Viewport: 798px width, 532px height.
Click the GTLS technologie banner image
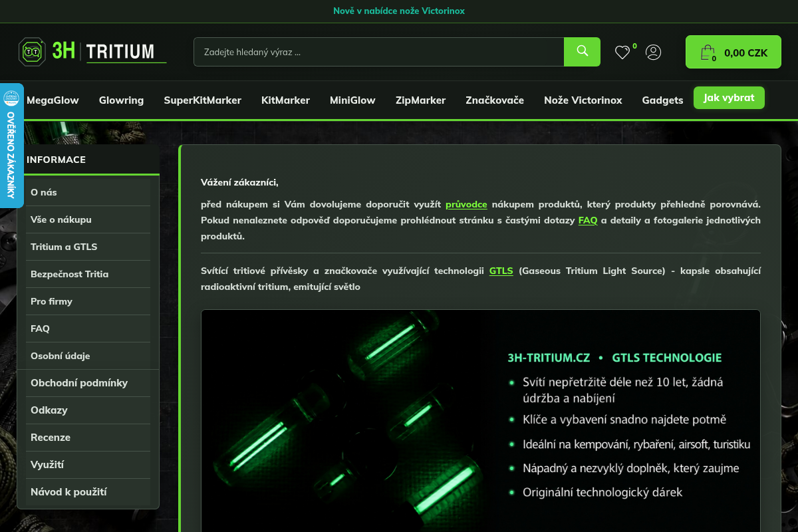(481, 420)
